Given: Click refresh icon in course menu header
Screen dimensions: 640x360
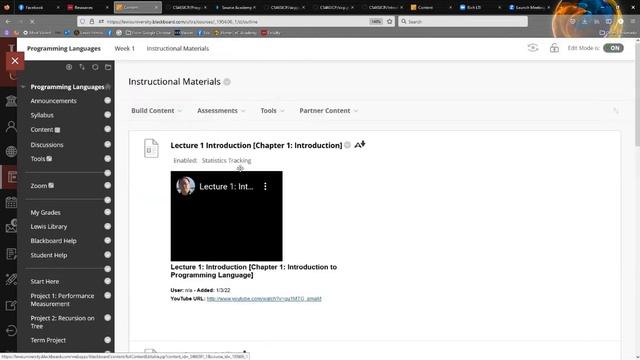Looking at the screenshot, I should pyautogui.click(x=95, y=67).
